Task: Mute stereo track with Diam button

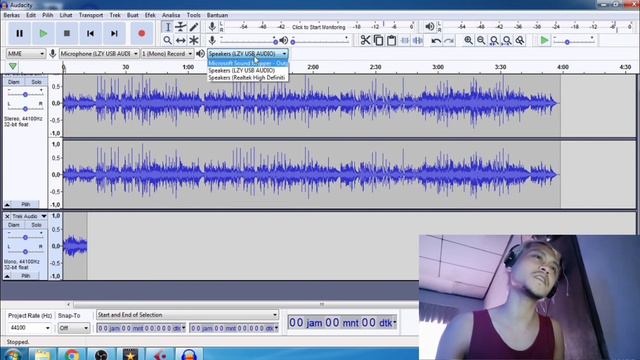Action: (x=14, y=82)
